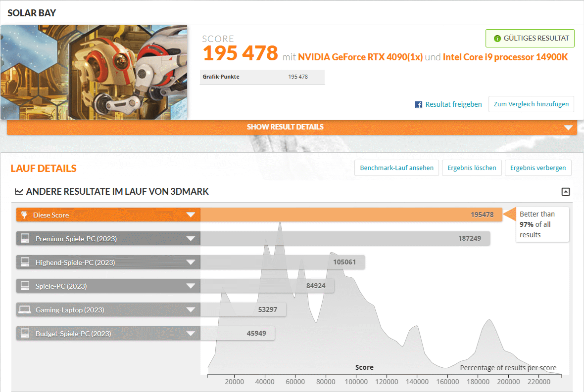Click the desktop icon next to Spiele-PC (2023)
Image resolution: width=584 pixels, height=392 pixels.
tap(25, 286)
